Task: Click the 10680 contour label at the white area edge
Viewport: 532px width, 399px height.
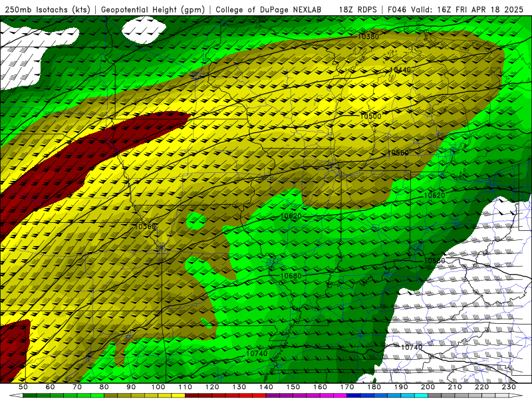Action: pos(434,261)
